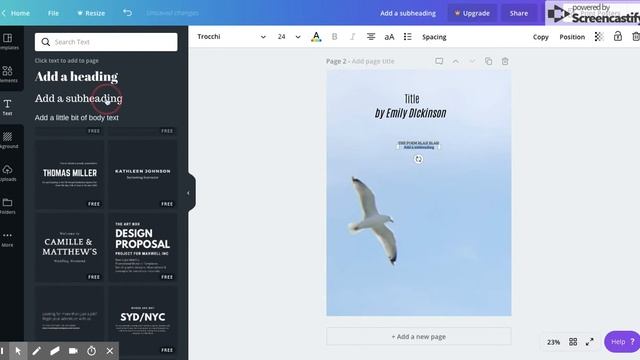The width and height of the screenshot is (640, 360).
Task: Close the Screencastify recording toolbar
Action: [x=110, y=351]
